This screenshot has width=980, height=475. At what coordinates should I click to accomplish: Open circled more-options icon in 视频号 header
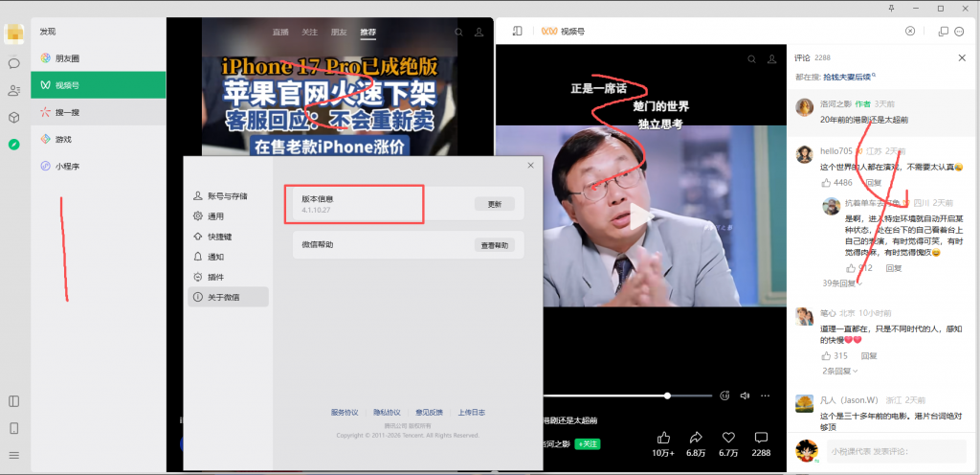(959, 32)
